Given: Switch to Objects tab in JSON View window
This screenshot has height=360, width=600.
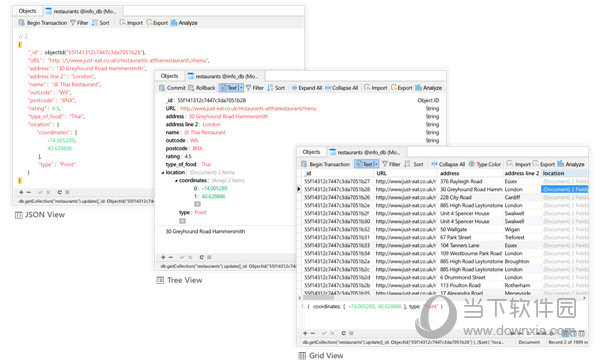Looking at the screenshot, I should (x=28, y=11).
